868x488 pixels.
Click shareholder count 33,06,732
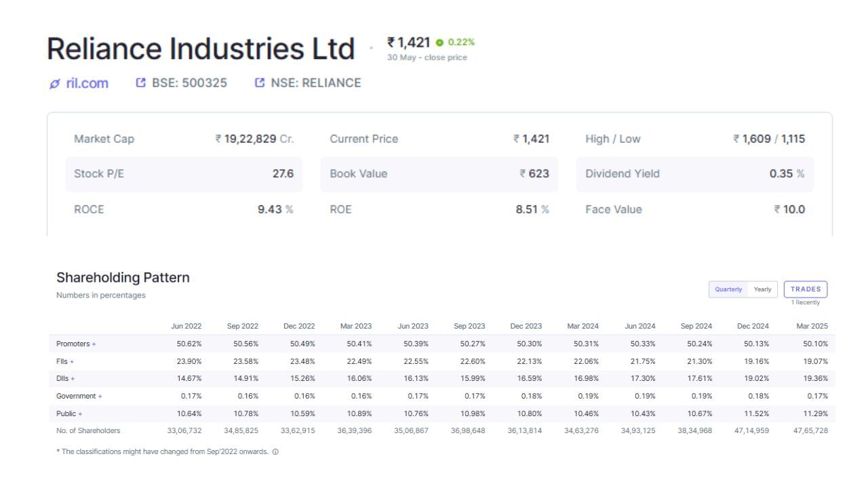click(184, 430)
